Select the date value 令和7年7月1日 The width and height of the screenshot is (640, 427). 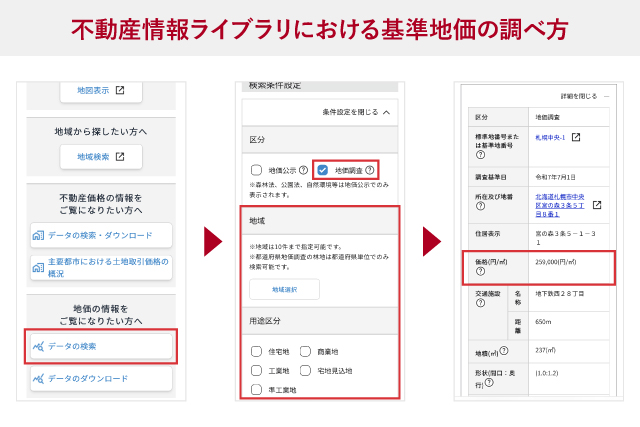[x=556, y=178]
